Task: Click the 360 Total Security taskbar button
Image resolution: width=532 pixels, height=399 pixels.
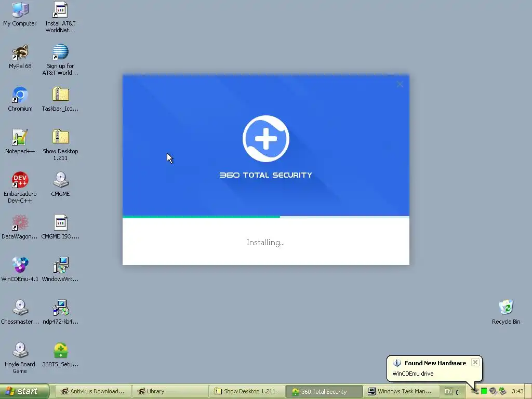Action: [x=324, y=392]
